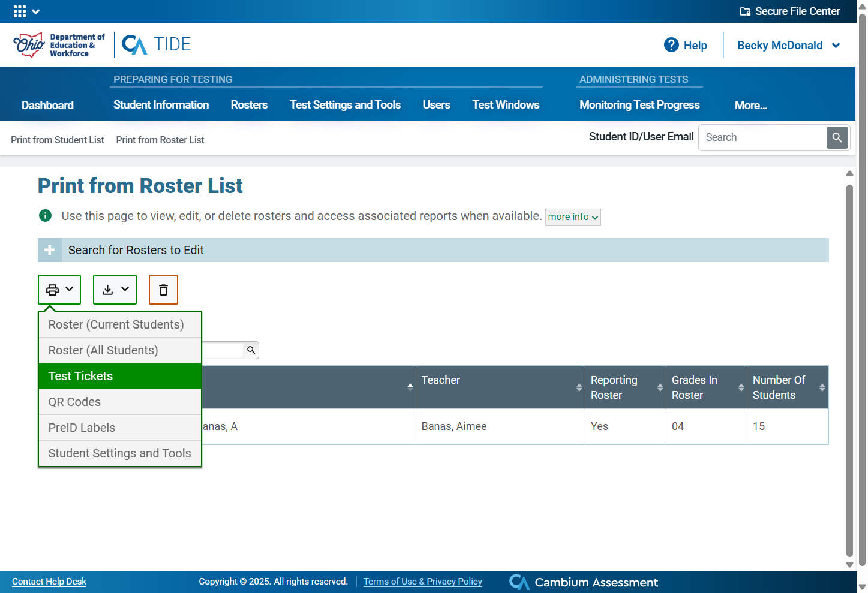Sort by Number Of Students column arrows
Image resolution: width=868 pixels, height=593 pixels.
point(822,387)
